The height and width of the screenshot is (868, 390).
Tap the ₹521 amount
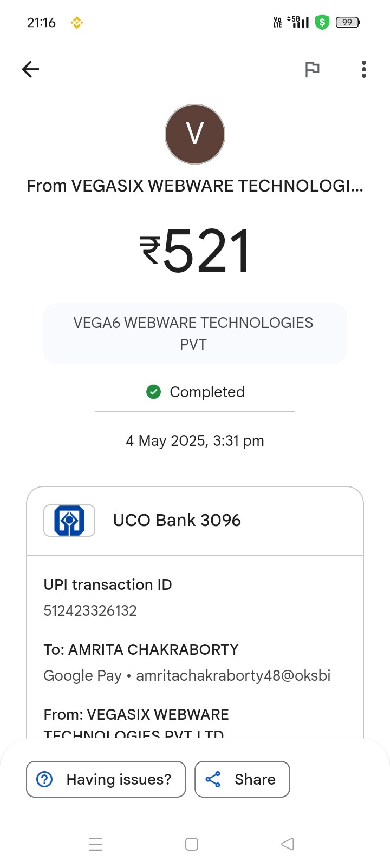(195, 250)
